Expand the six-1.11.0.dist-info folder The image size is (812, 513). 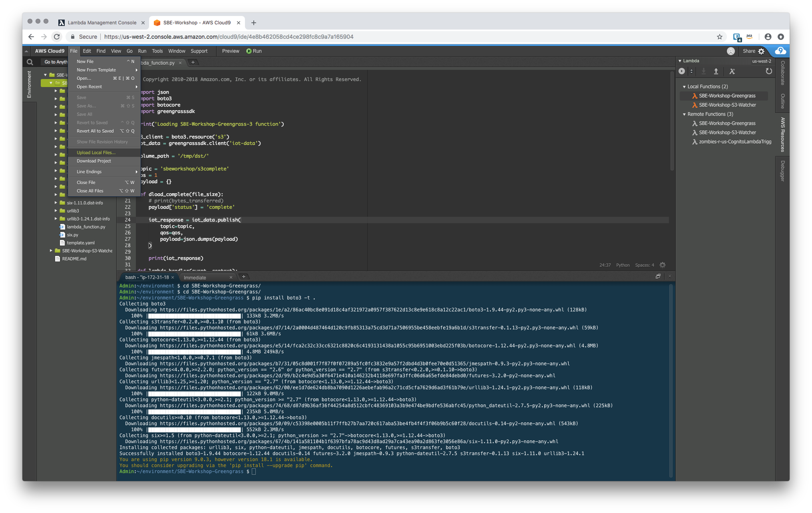point(56,203)
